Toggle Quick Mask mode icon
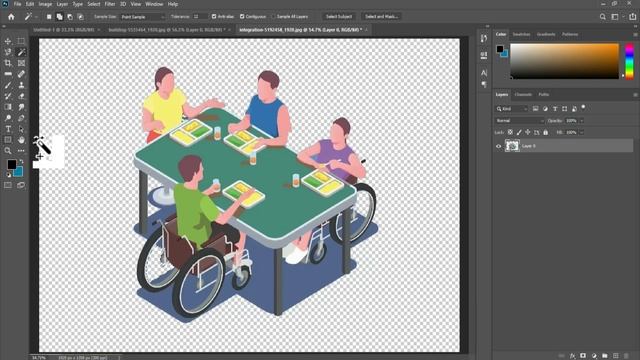The image size is (640, 360). click(8, 185)
